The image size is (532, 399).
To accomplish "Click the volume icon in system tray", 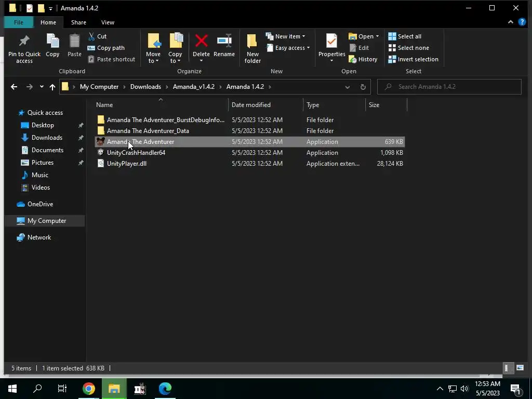I will (x=464, y=389).
